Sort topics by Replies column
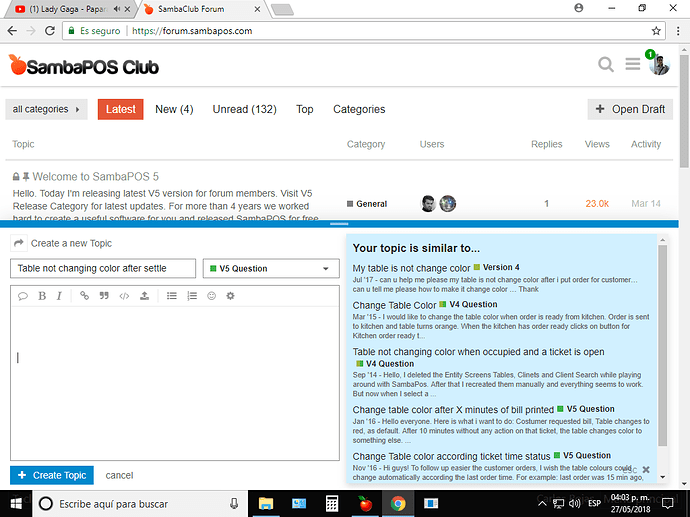This screenshot has height=517, width=690. 547,144
